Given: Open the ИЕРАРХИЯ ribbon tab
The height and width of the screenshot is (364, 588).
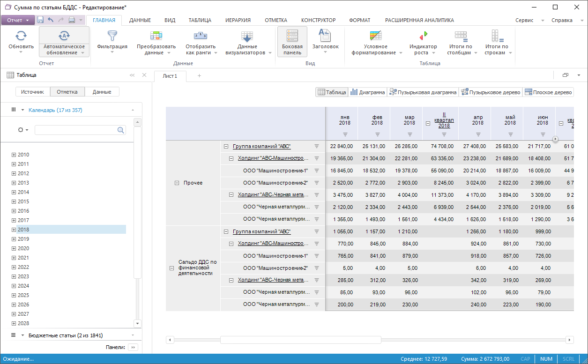Looking at the screenshot, I should click(x=238, y=20).
